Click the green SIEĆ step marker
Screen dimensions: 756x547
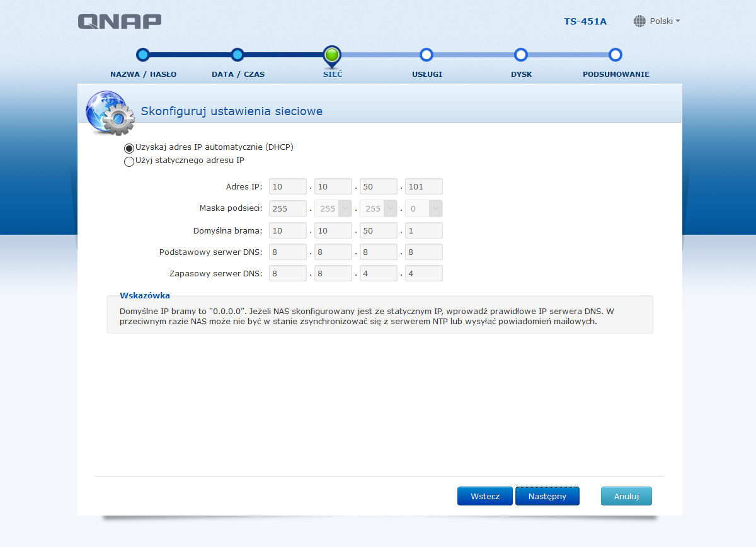coord(332,56)
